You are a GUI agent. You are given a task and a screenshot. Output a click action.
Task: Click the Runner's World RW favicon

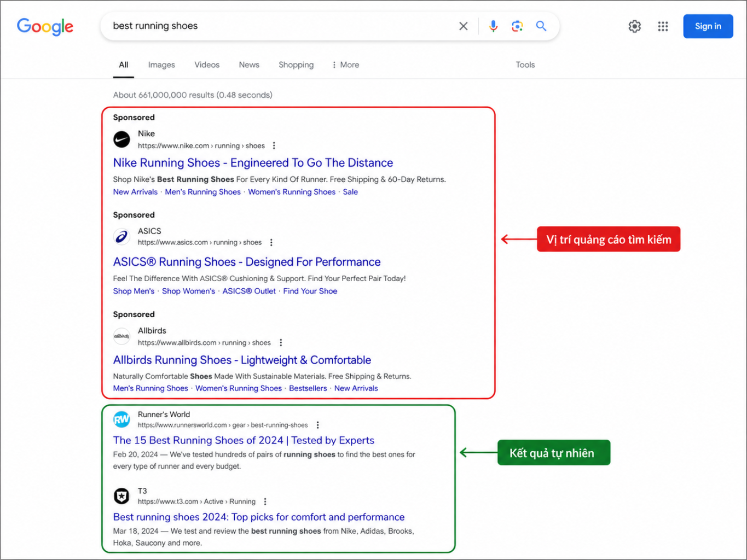[121, 419]
